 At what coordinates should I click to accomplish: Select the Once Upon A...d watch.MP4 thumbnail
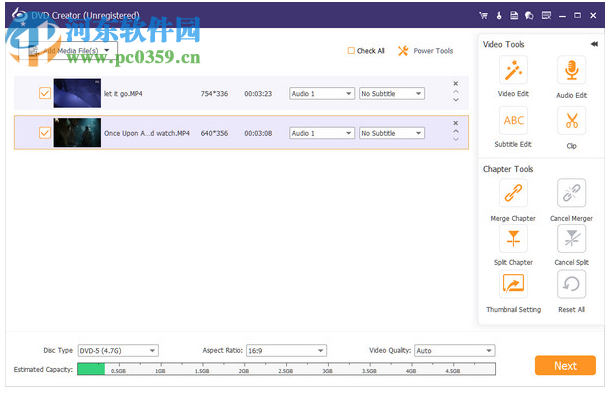(x=77, y=133)
